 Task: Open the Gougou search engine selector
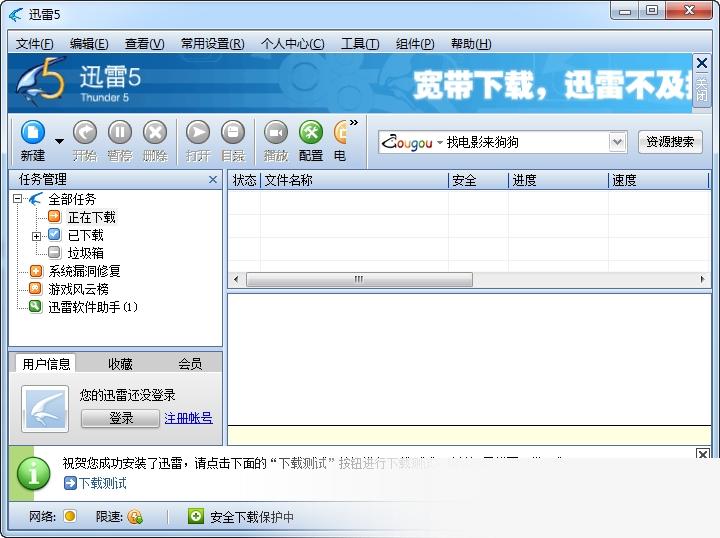tap(412, 142)
